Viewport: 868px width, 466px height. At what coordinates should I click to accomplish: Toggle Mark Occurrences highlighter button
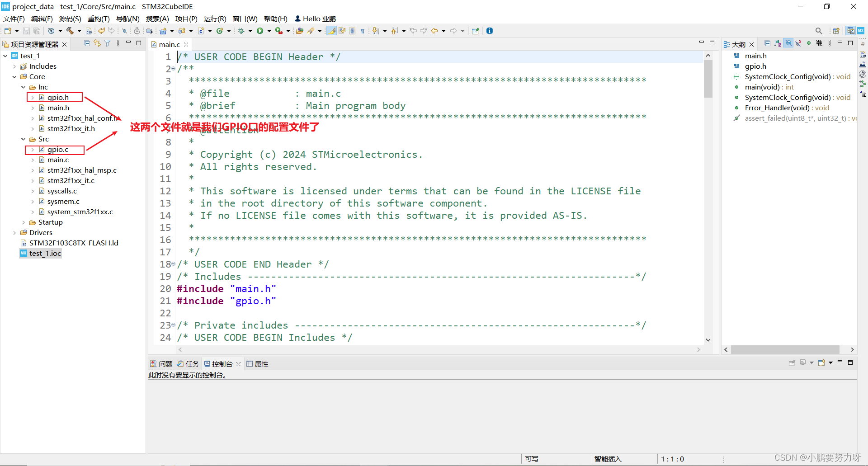tap(331, 31)
